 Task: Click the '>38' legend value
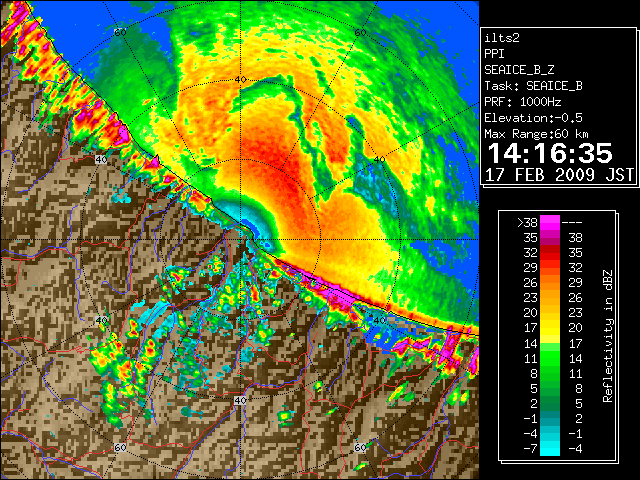pos(527,223)
